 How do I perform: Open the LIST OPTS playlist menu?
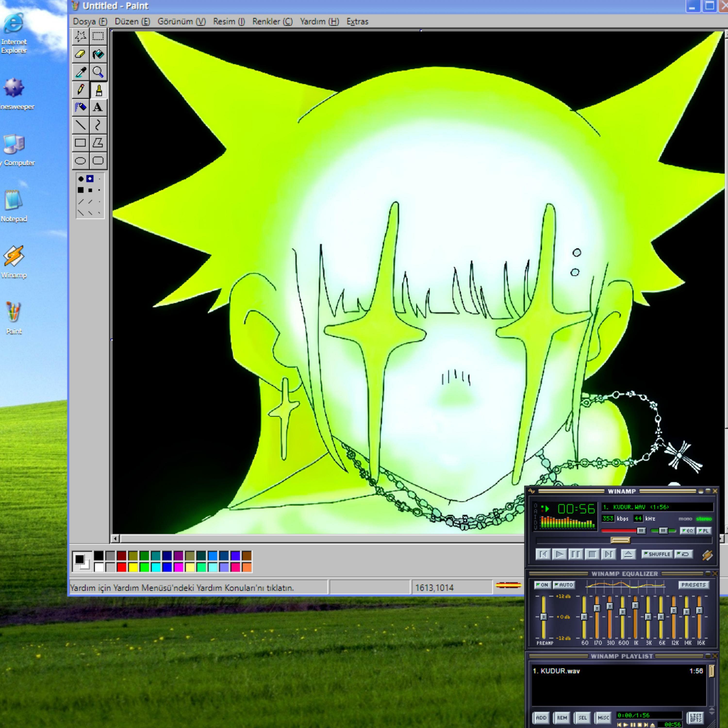tap(695, 718)
